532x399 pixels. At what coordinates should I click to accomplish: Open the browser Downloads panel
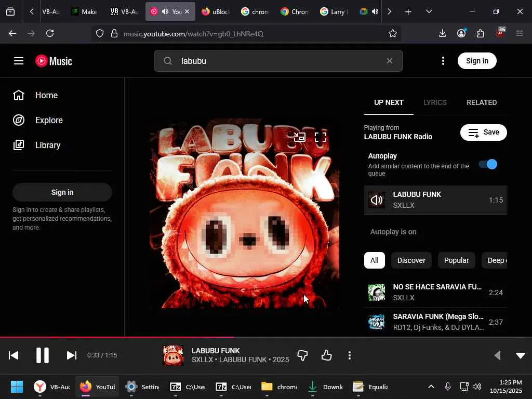pyautogui.click(x=442, y=34)
